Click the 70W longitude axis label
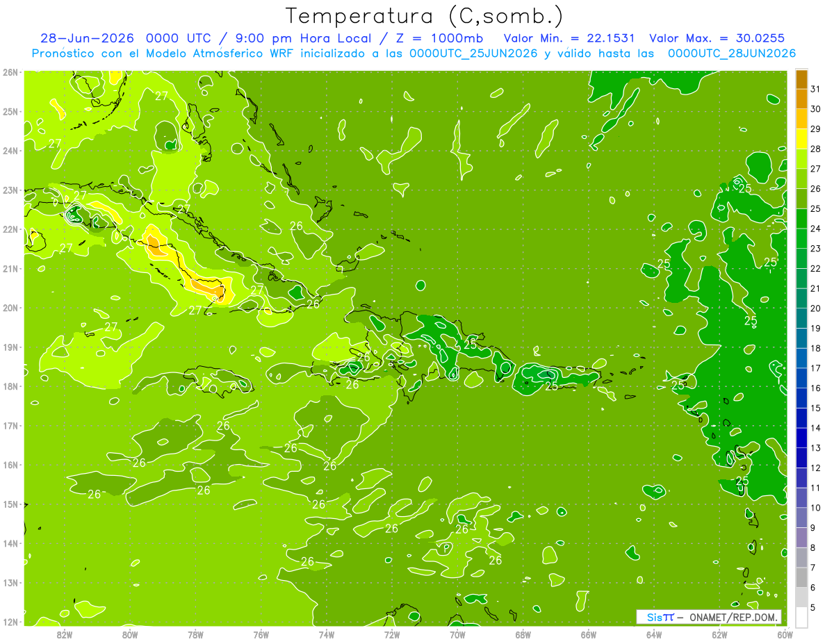The height and width of the screenshot is (644, 834). click(x=457, y=634)
